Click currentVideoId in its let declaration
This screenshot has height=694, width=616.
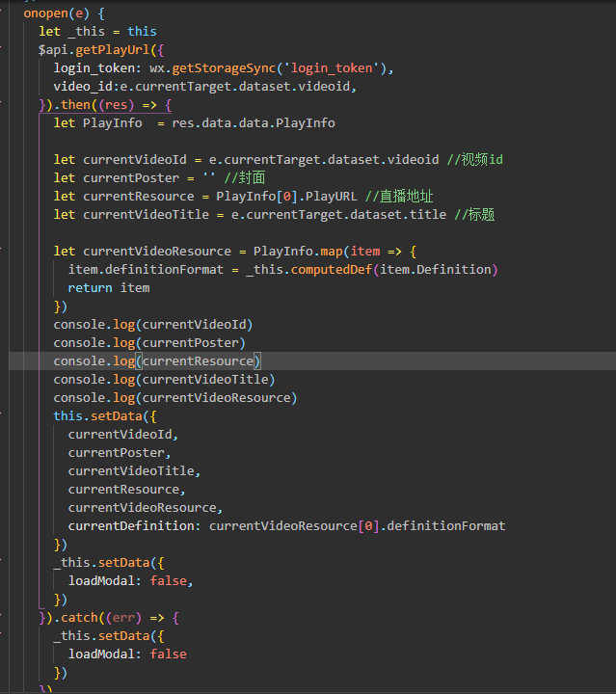135,160
